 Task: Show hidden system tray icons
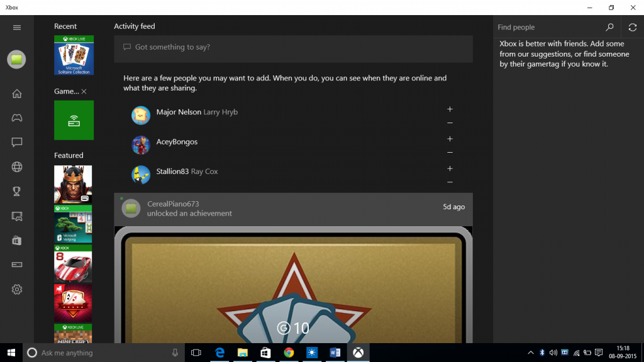531,353
